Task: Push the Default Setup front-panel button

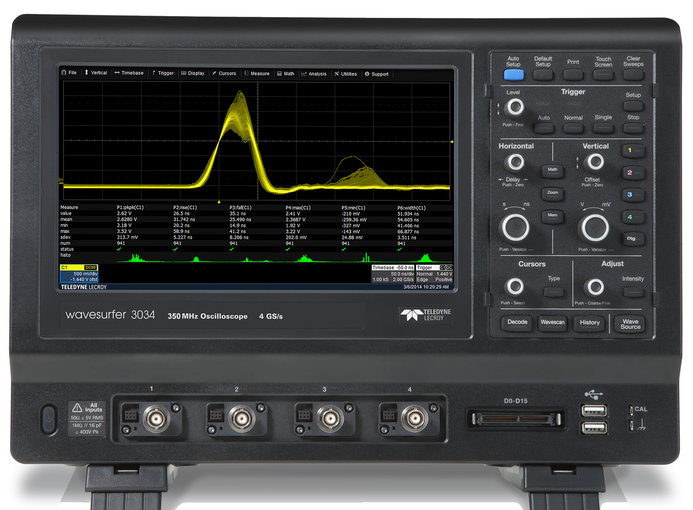Action: tap(543, 75)
